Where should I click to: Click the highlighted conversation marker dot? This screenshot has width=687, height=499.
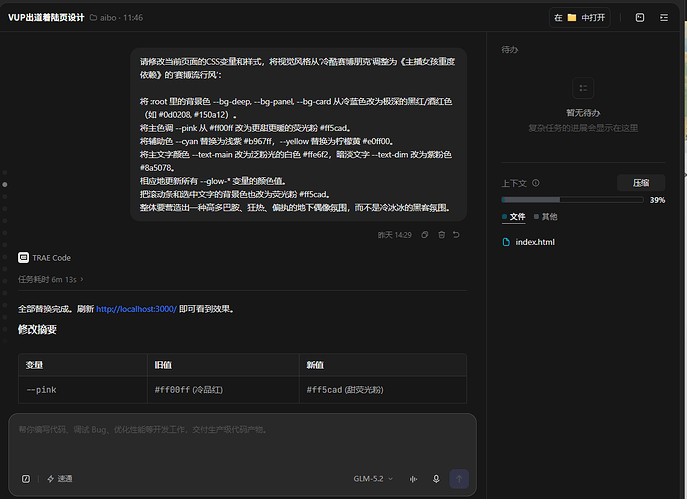tap(5, 184)
